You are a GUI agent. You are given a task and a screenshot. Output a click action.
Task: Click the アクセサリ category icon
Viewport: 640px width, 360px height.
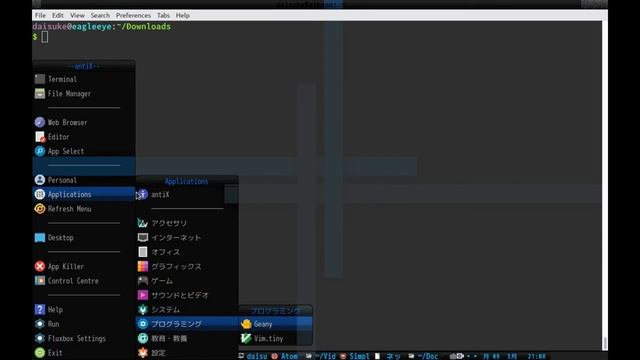click(x=142, y=223)
